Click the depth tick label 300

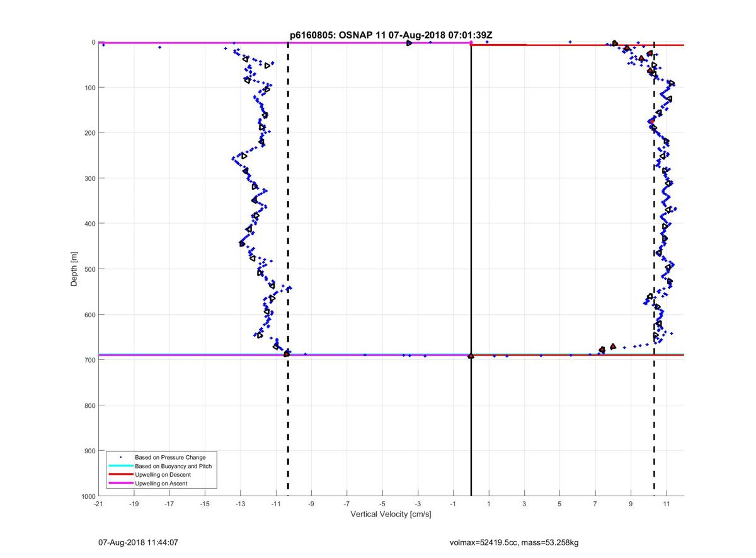[x=89, y=178]
